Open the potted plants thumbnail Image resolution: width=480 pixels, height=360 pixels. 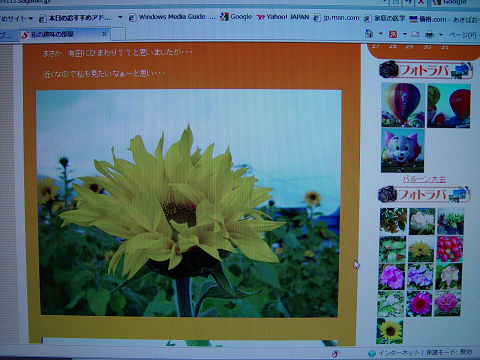[451, 221]
